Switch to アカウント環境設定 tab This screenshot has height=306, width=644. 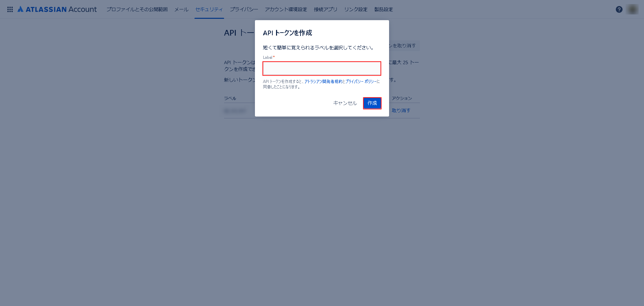click(286, 9)
